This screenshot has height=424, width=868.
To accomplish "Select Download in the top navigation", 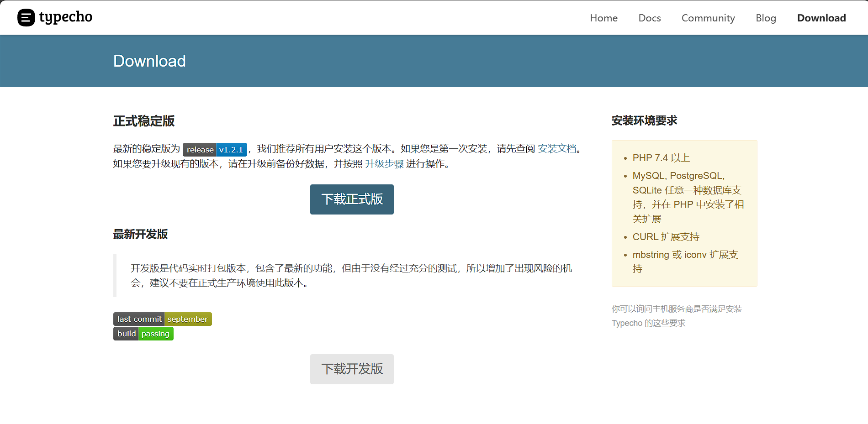I will pos(821,18).
